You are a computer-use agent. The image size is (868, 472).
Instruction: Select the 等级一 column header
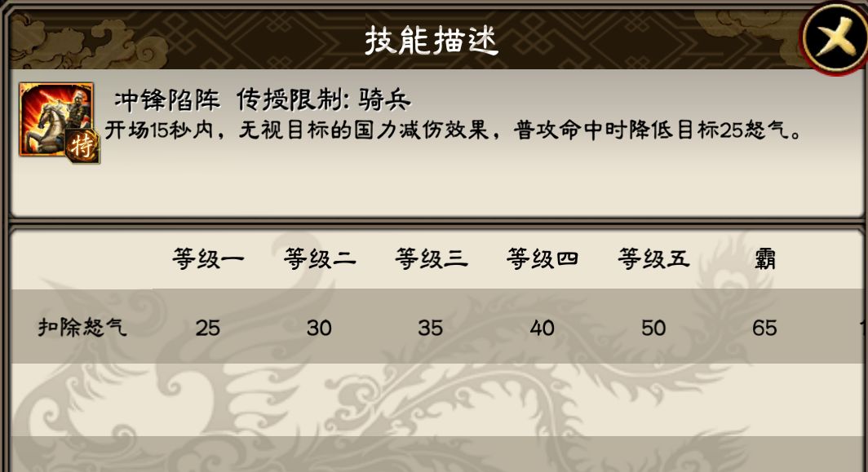(208, 259)
